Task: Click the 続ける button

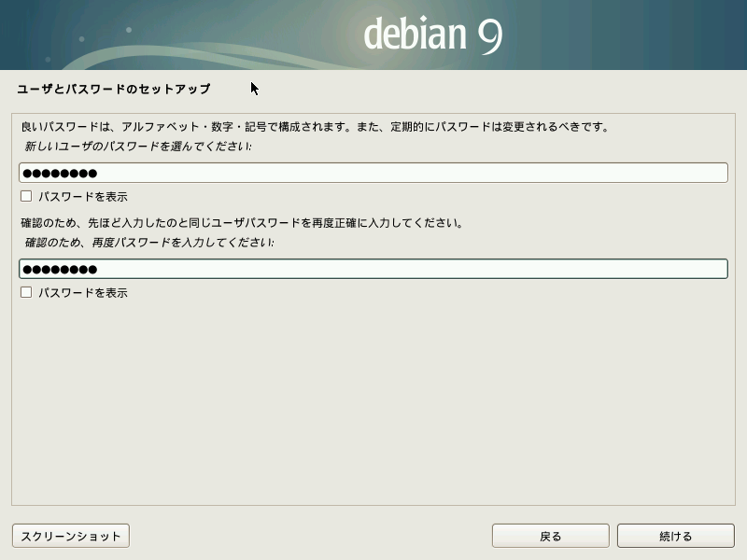Action: point(675,536)
